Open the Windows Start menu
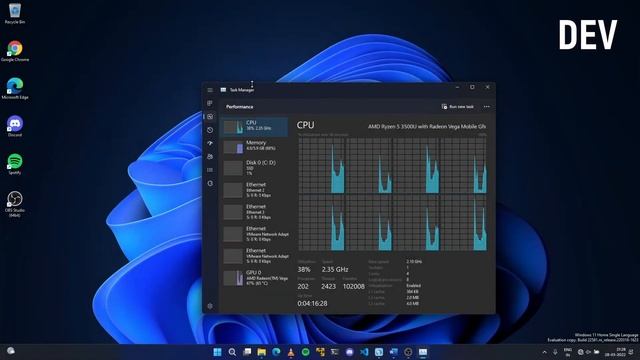This screenshot has width=640, height=360. tap(218, 352)
